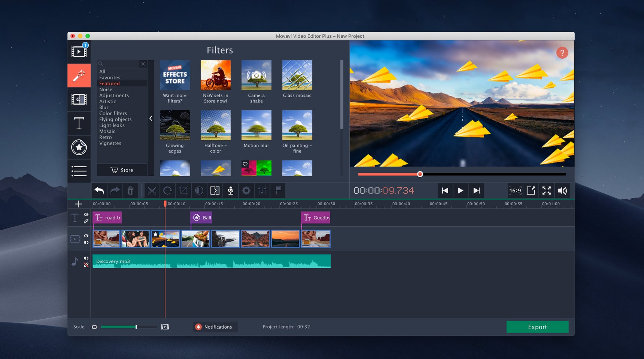Open the More tools list tab
The height and width of the screenshot is (359, 644).
point(79,171)
